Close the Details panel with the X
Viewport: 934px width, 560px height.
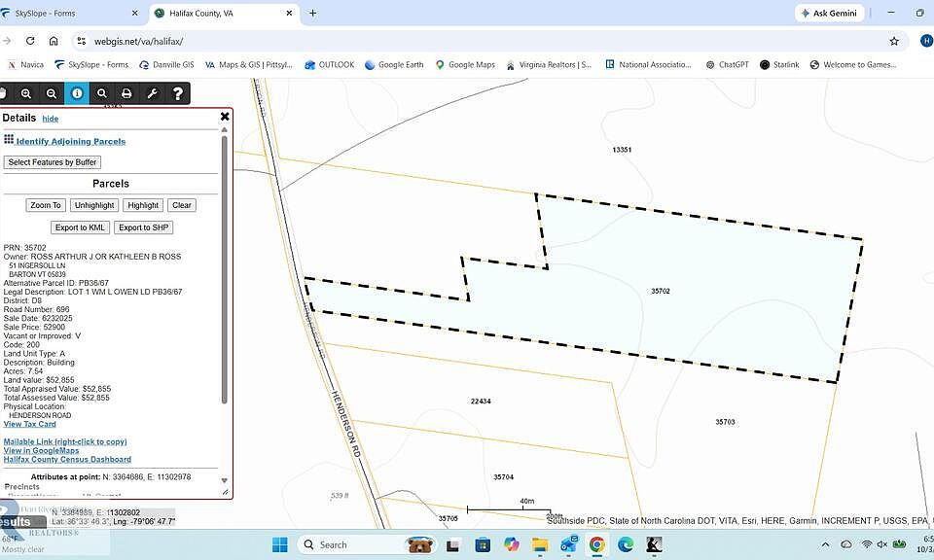225,117
